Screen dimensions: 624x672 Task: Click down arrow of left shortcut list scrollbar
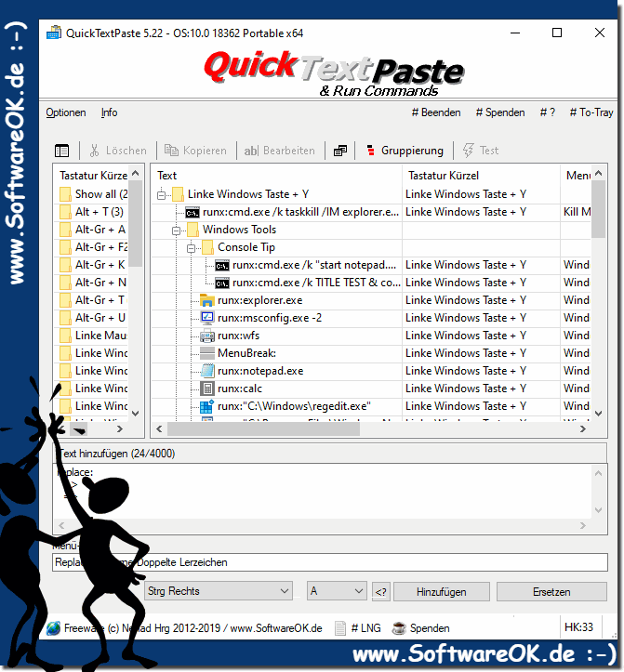(x=136, y=413)
